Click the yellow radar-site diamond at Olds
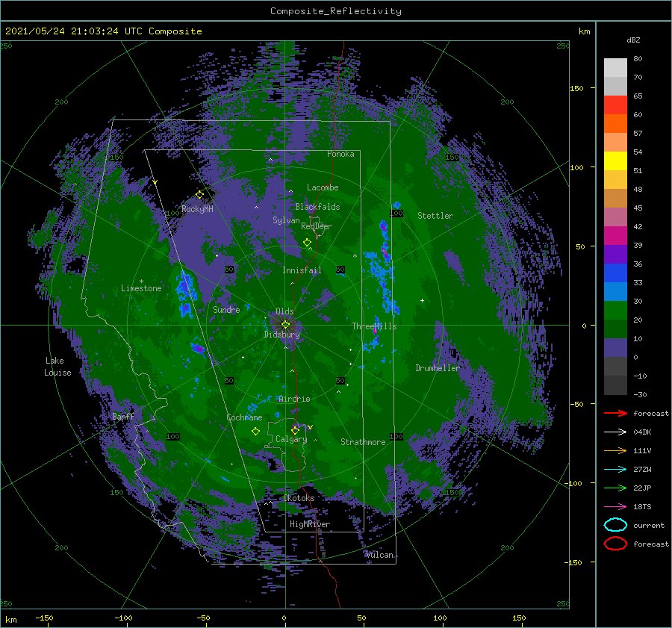Viewport: 672px width, 628px height. click(285, 325)
